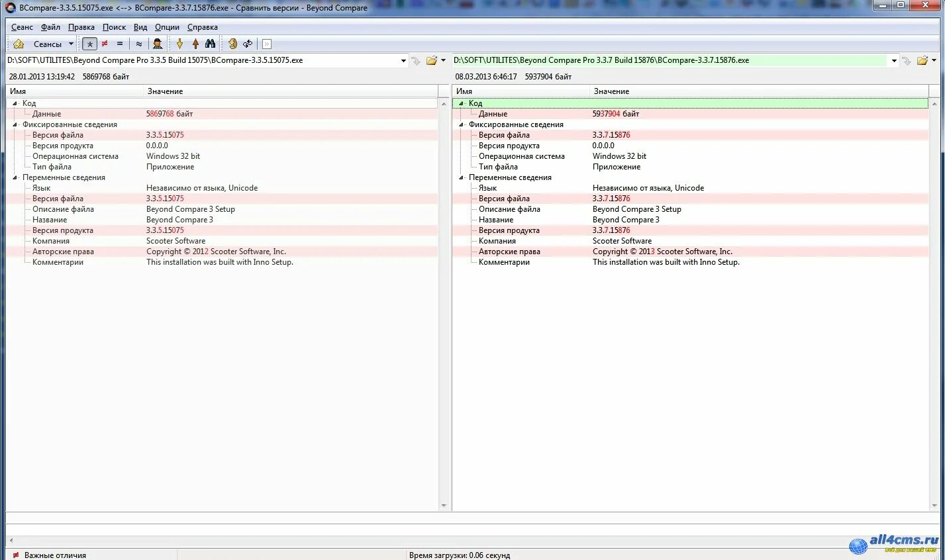Open right path history dropdown
This screenshot has height=560, width=945.
tap(894, 61)
